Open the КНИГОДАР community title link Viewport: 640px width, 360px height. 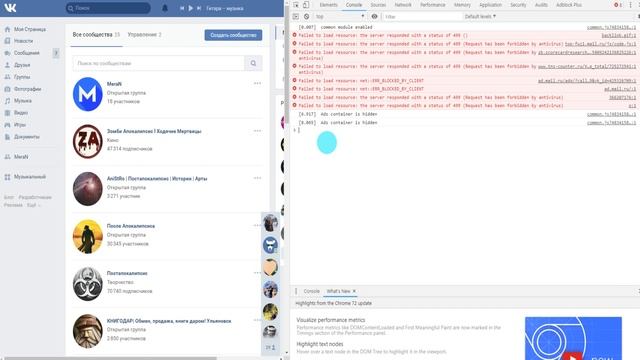point(169,321)
